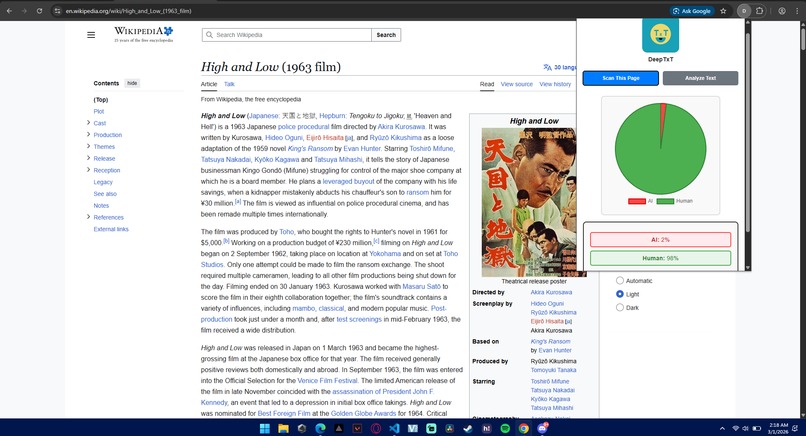Expand the Release section in contents
This screenshot has width=806, height=436.
(88, 158)
